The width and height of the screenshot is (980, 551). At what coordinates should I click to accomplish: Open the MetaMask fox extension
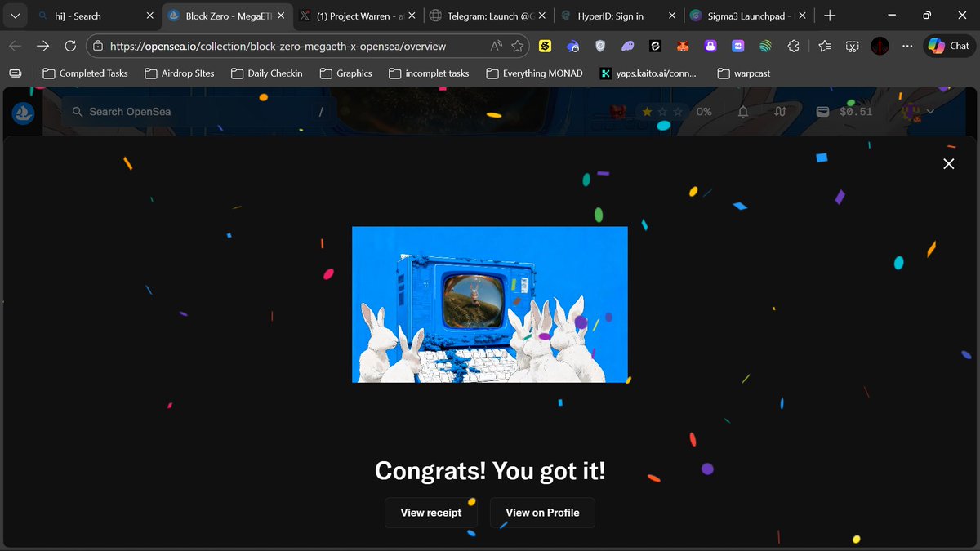pos(683,47)
